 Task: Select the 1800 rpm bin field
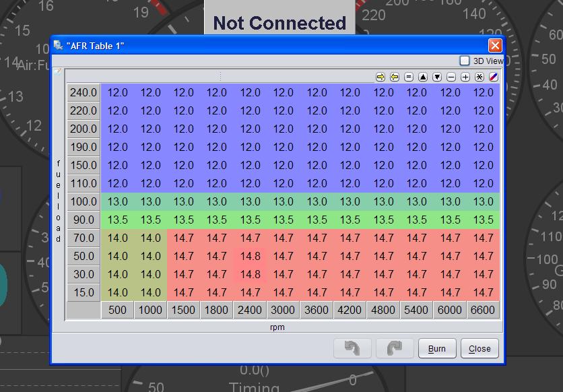[216, 310]
